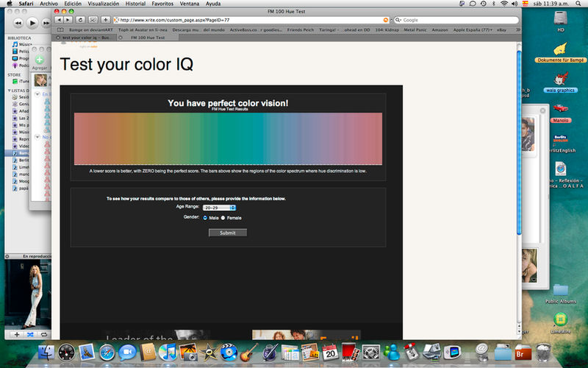Click the Submit button
Screen dimensions: 588x368
tap(228, 233)
